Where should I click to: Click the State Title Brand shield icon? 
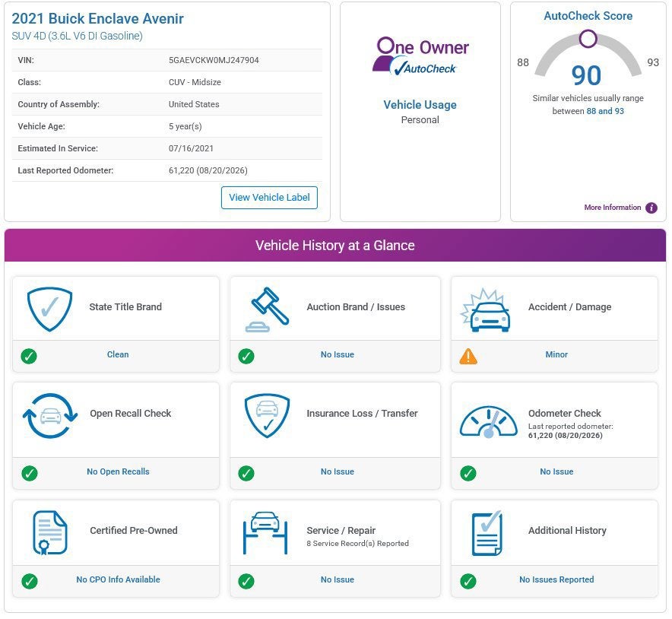coord(49,309)
